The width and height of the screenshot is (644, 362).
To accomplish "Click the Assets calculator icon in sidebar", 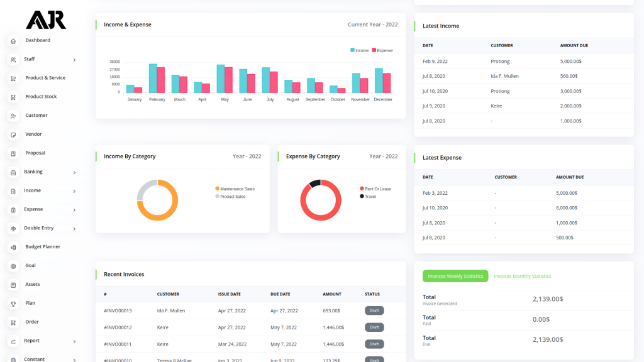I will click(13, 285).
